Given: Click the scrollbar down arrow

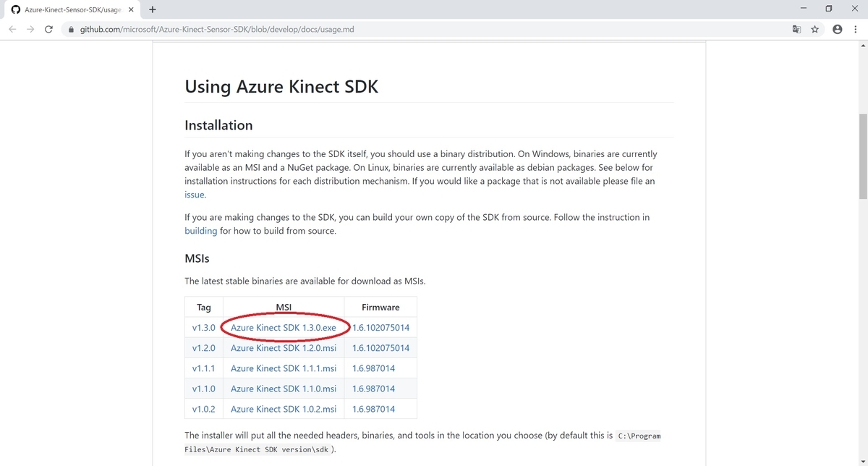Looking at the screenshot, I should pyautogui.click(x=862, y=461).
